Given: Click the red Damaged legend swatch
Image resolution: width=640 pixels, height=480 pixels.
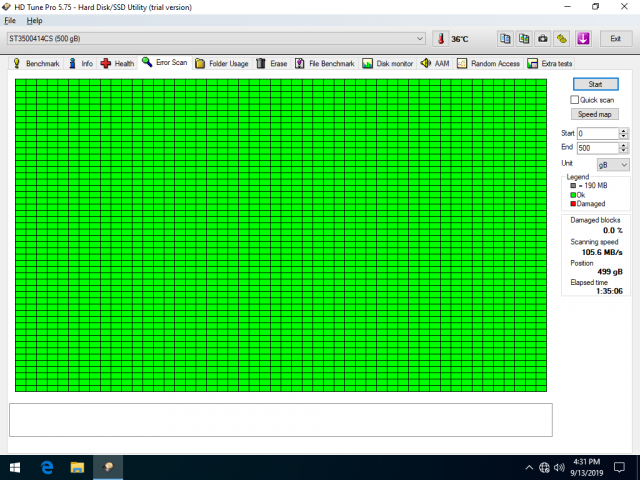Looking at the screenshot, I should point(573,204).
